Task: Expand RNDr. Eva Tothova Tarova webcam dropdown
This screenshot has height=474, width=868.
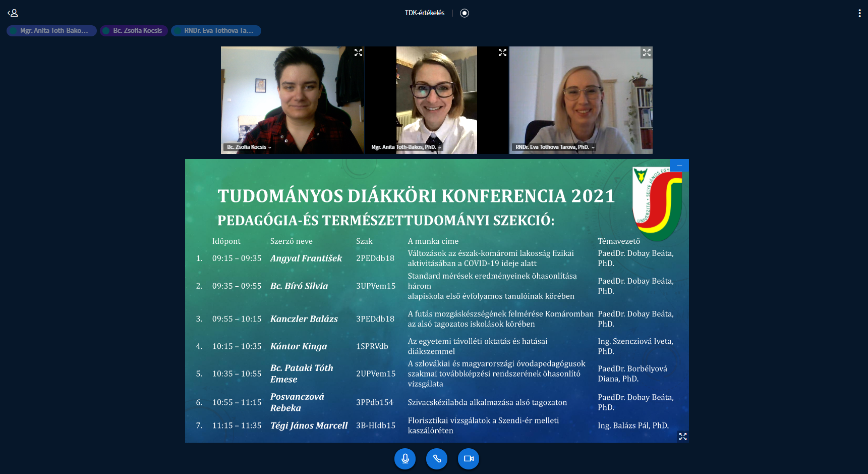Action: coord(555,147)
